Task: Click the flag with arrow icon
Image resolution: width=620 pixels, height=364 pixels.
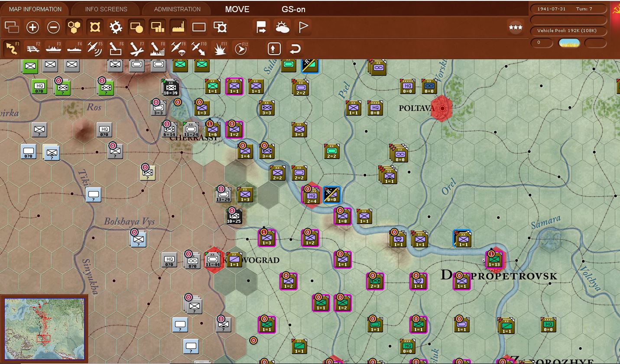Action: click(x=261, y=27)
